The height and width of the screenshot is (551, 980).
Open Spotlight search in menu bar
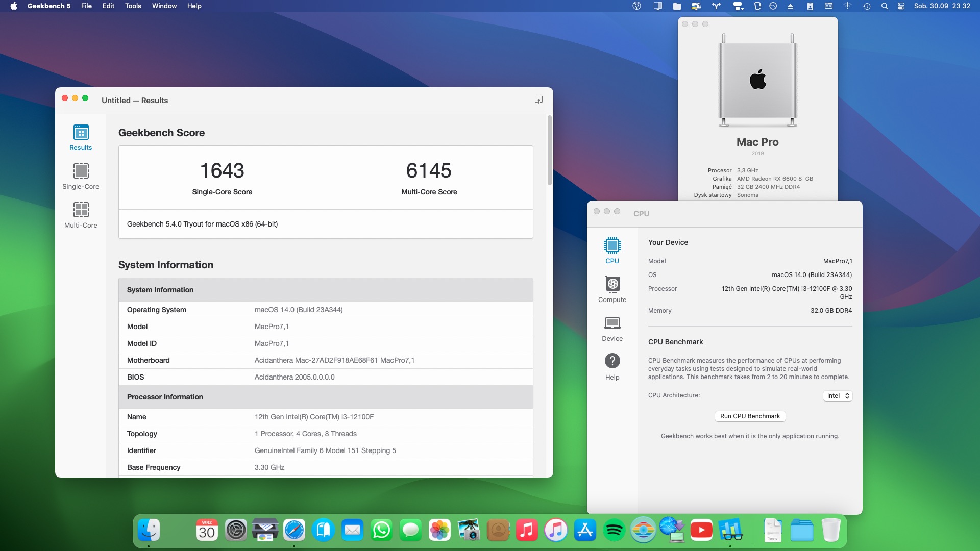click(885, 6)
